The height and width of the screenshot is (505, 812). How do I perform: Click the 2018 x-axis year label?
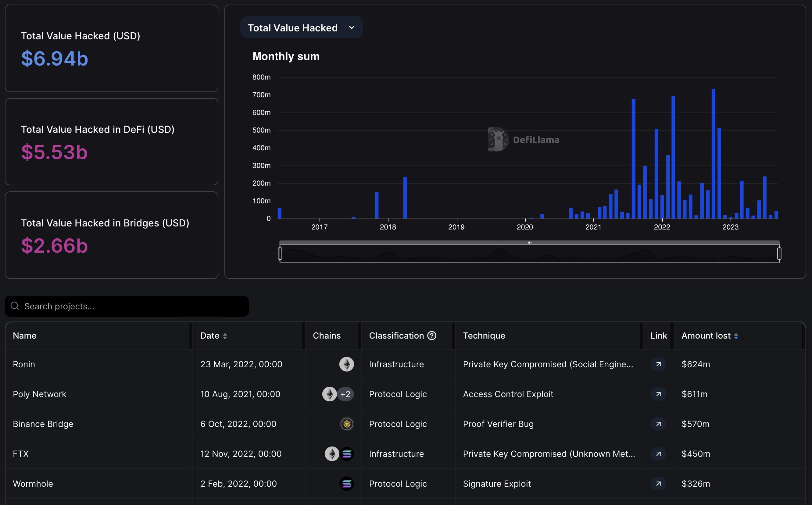tap(388, 227)
